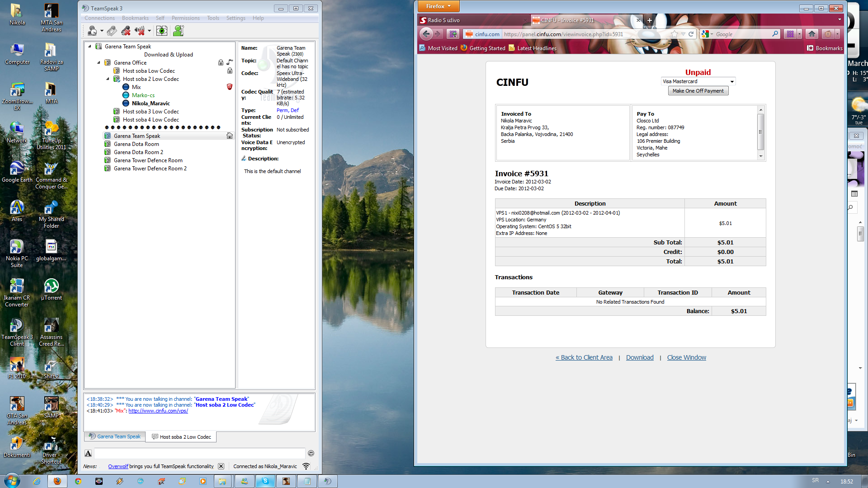Bookmark this page with star icon
Viewport: 868px width, 488px height.
tap(675, 34)
